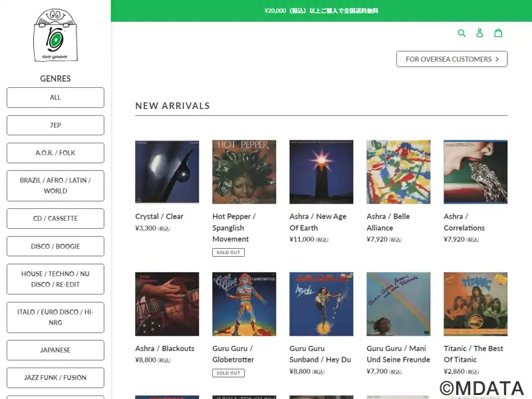Select the JAZZ FUNK / FUSION genre
The height and width of the screenshot is (399, 532).
pyautogui.click(x=55, y=378)
